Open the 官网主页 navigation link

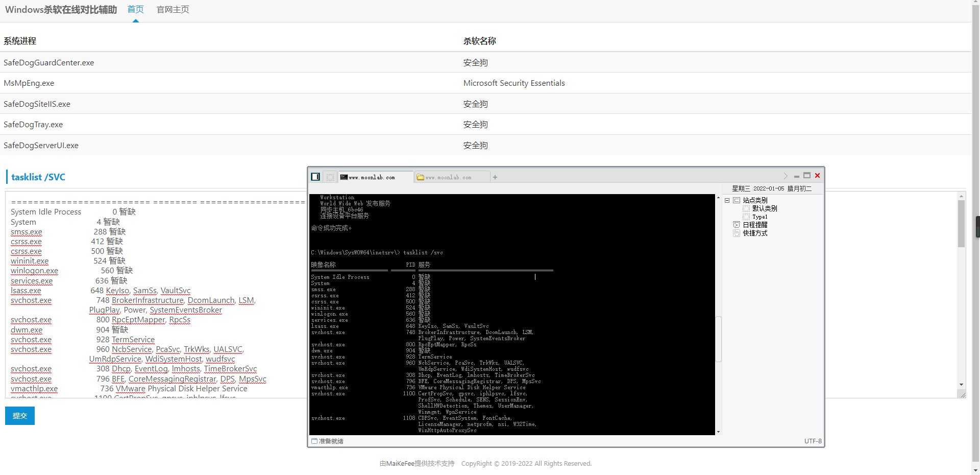click(173, 9)
